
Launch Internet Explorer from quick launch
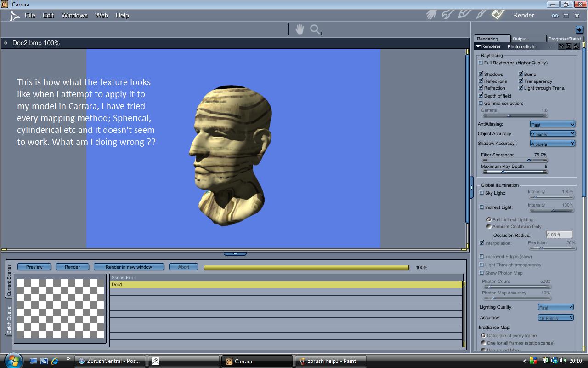55,361
